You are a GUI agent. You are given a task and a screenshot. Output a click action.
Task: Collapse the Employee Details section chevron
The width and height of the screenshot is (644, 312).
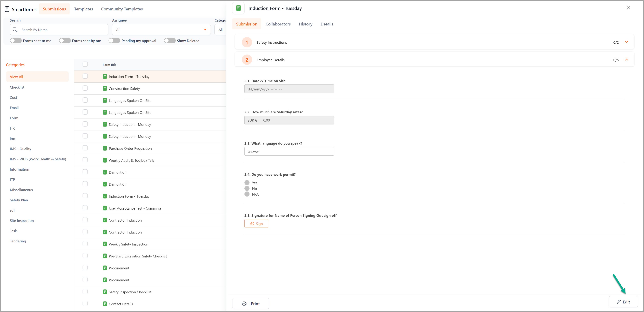(x=627, y=59)
